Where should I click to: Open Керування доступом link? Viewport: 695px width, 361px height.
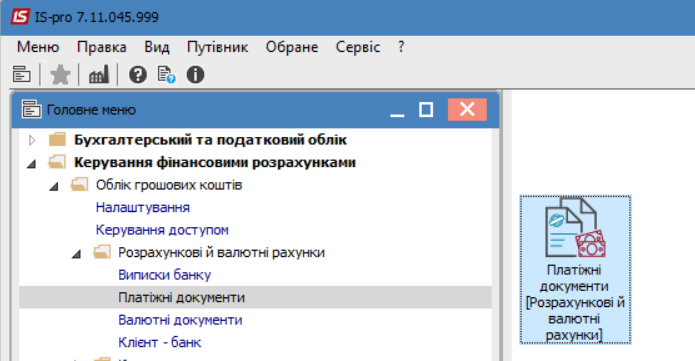pyautogui.click(x=162, y=230)
